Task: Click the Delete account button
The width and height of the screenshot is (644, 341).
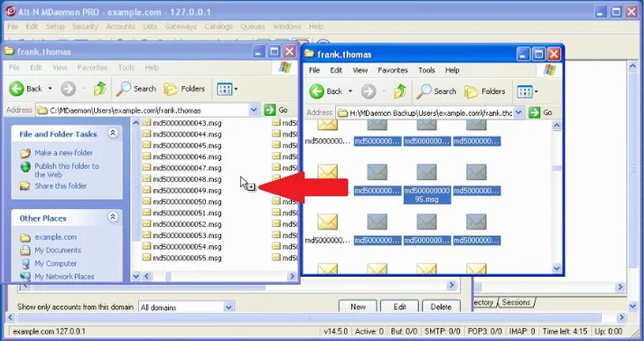Action: click(x=441, y=307)
